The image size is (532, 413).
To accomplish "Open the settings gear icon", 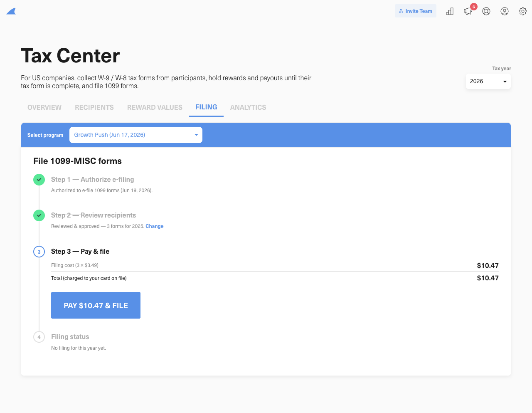I will [x=523, y=11].
